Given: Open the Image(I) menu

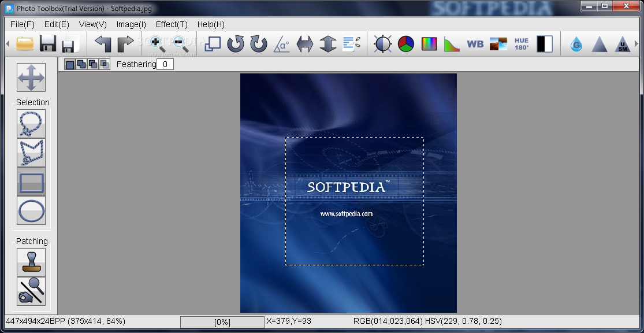Looking at the screenshot, I should 131,25.
